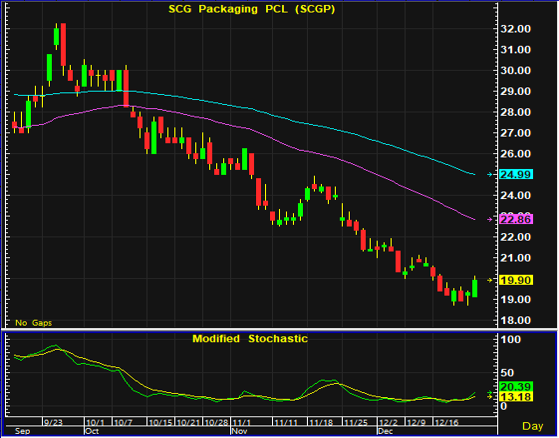559x438 pixels.
Task: Click the Oct month label
Action: coord(92,432)
